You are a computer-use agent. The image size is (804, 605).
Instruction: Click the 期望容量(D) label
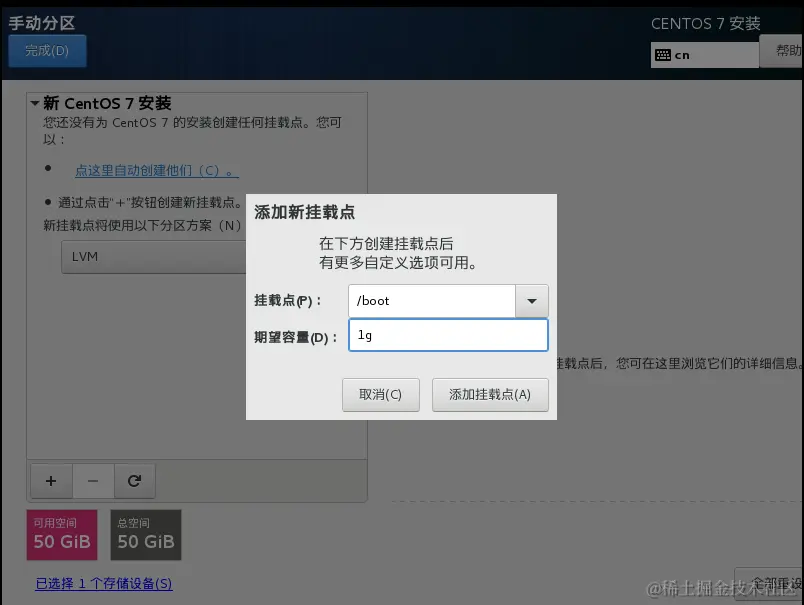click(295, 337)
